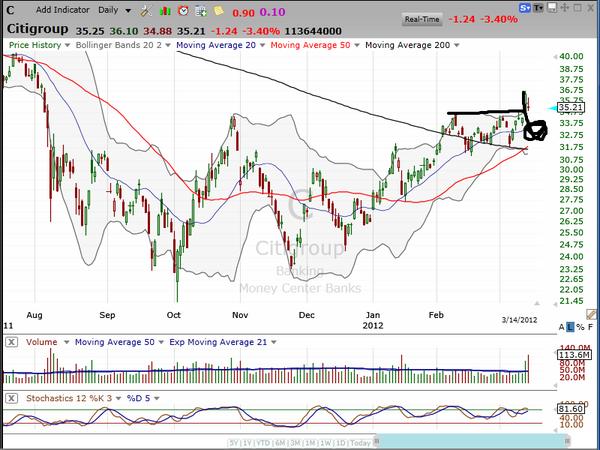Click the four-arrow move window icon
600x450 pixels.
pyautogui.click(x=564, y=8)
